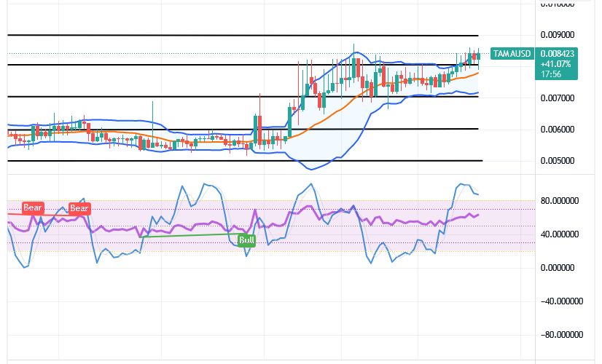Click the −80.000000 oscillator axis label

(562, 335)
